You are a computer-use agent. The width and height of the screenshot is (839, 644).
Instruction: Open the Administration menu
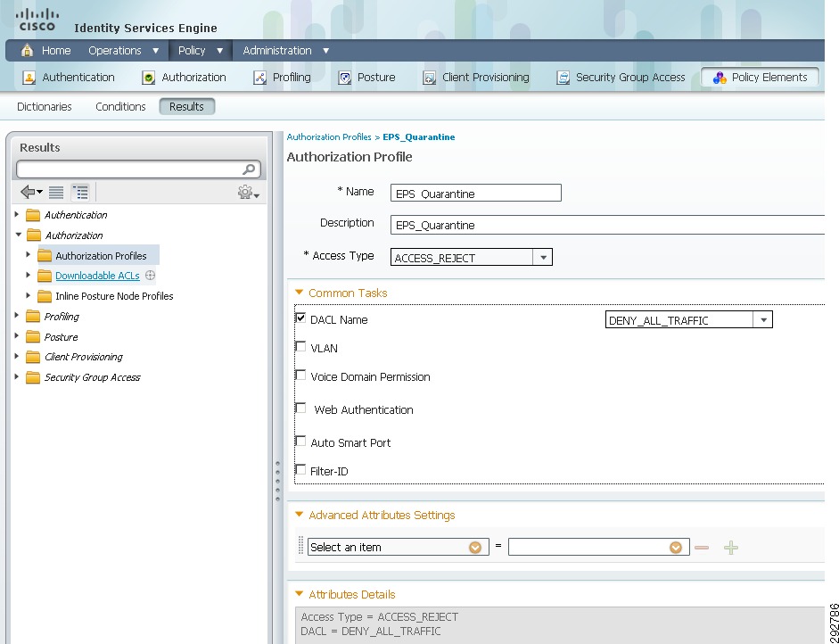(285, 50)
